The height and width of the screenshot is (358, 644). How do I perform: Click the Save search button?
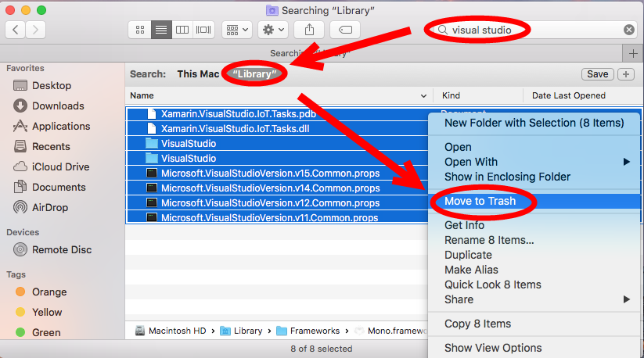click(598, 74)
